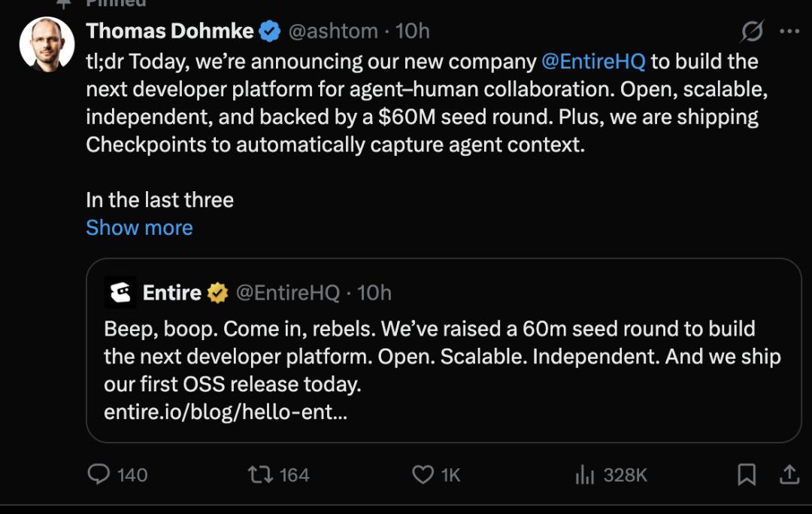Click the @ashtom handle
The height and width of the screenshot is (514, 812).
[x=332, y=31]
